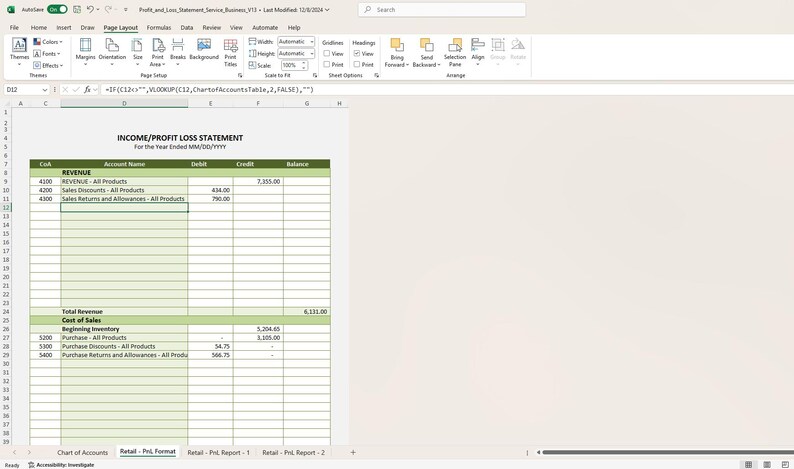Screen dimensions: 794x469
Task: Select cell 'Sales Discounts - All Products'
Action: pyautogui.click(x=124, y=190)
